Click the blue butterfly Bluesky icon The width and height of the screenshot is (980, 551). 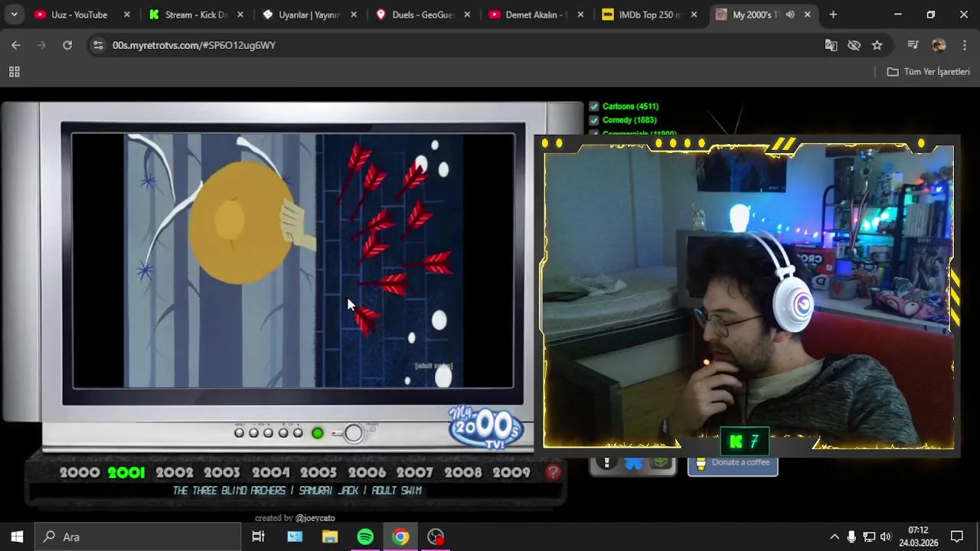click(633, 463)
